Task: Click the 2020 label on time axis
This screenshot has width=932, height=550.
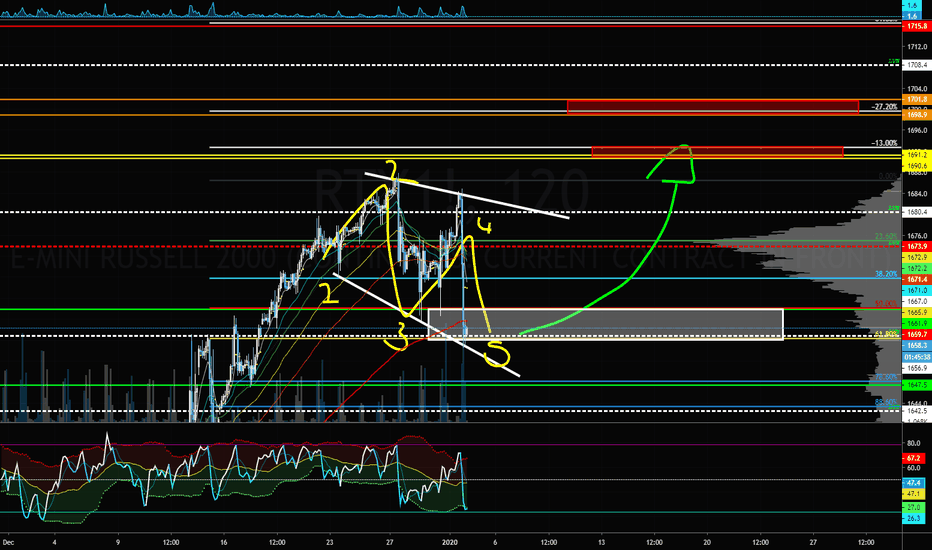Action: click(450, 542)
